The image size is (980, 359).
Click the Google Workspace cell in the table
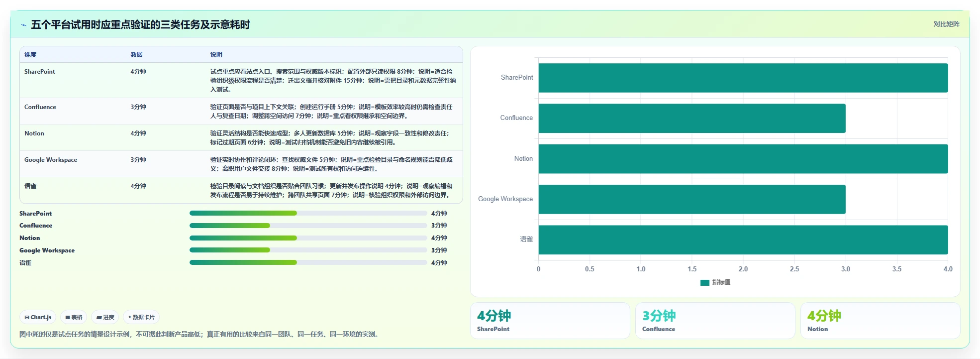click(x=51, y=160)
